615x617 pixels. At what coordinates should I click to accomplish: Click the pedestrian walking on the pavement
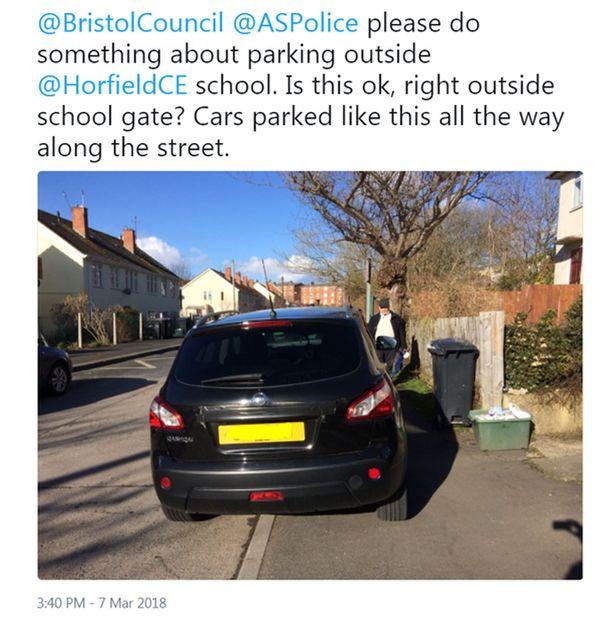[385, 330]
